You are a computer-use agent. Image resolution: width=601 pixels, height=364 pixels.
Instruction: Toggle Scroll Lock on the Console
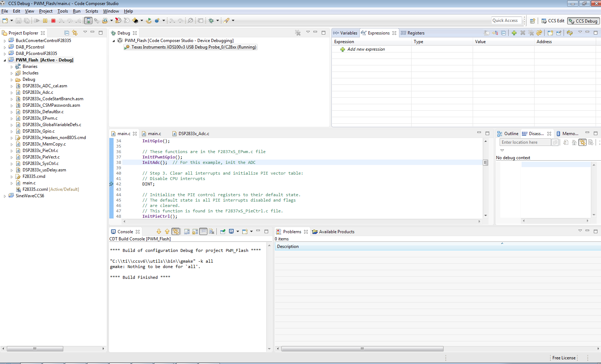click(194, 232)
